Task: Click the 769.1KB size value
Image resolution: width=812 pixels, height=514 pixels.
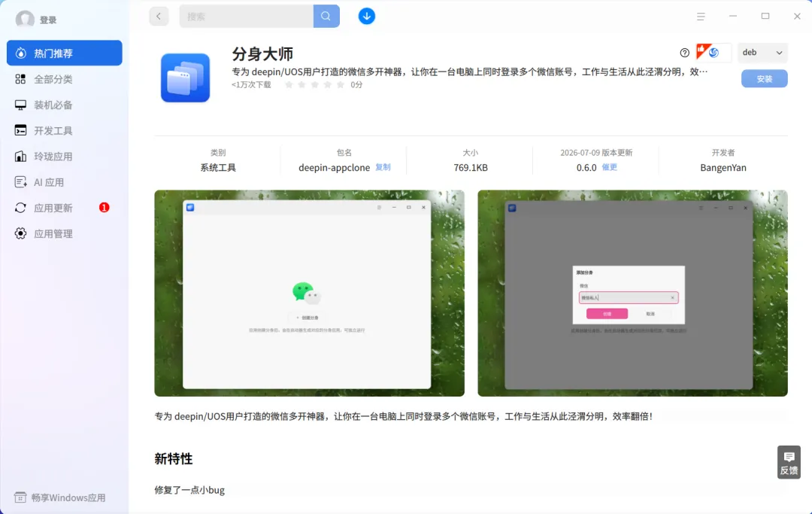Action: (x=470, y=167)
